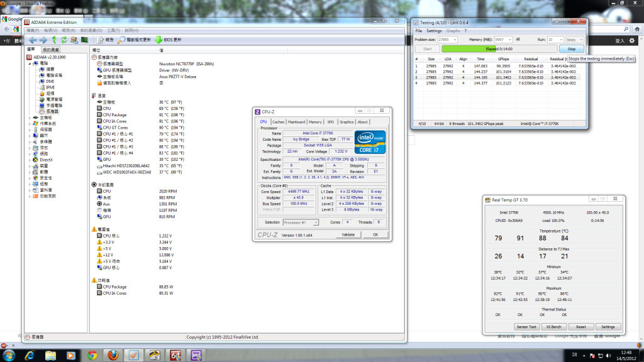The height and width of the screenshot is (362, 644).
Task: Open the AIDA64 report wizard icon
Action: point(105,40)
